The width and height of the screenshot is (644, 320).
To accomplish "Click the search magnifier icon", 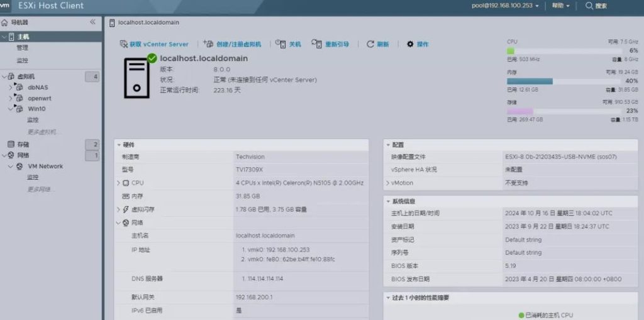I will tap(589, 6).
